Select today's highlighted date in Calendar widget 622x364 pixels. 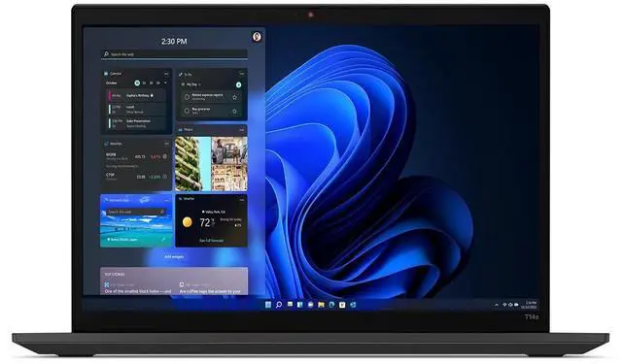click(137, 83)
